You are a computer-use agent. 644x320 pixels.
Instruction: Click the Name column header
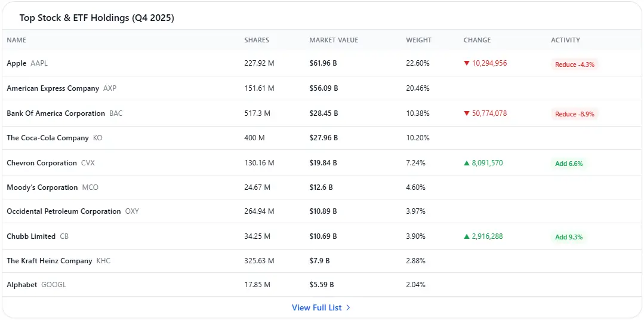click(17, 40)
